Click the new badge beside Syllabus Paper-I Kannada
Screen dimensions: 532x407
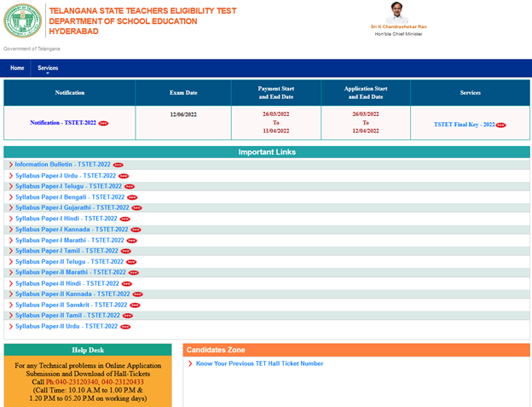(x=136, y=230)
